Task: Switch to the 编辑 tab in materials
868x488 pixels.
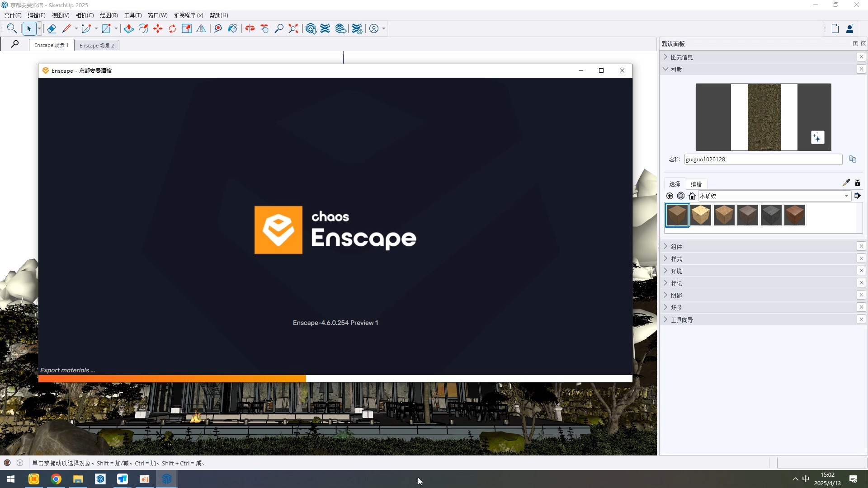Action: click(x=696, y=184)
